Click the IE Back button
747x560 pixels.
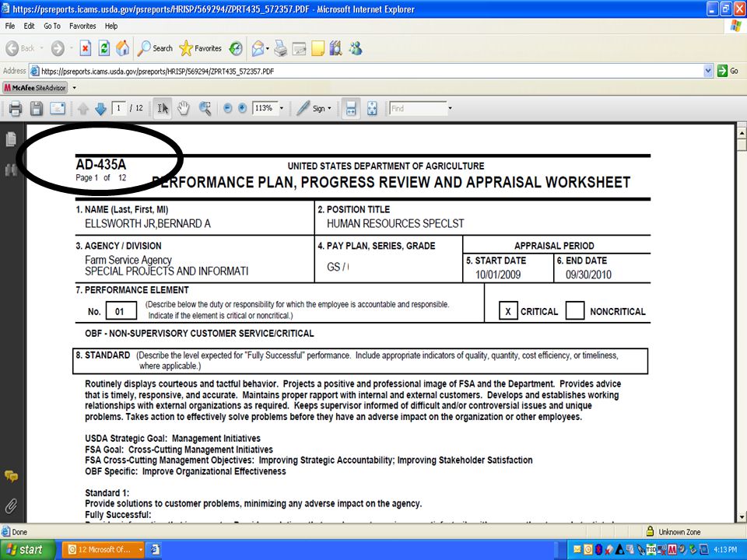[20, 48]
